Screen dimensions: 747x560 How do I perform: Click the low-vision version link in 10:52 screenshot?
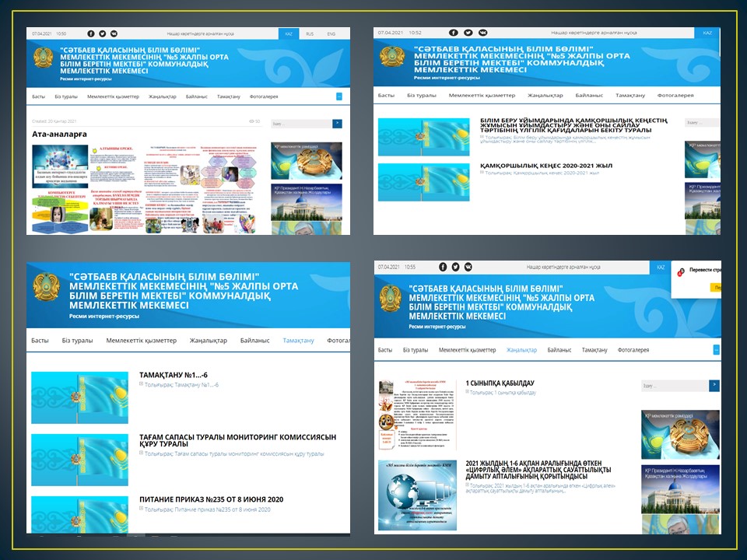594,33
